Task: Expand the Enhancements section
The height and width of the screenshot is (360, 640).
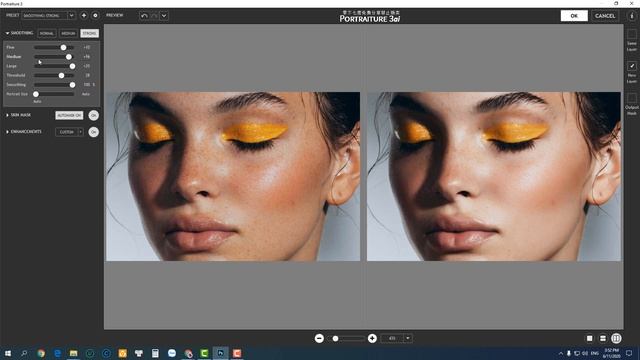Action: (7, 132)
